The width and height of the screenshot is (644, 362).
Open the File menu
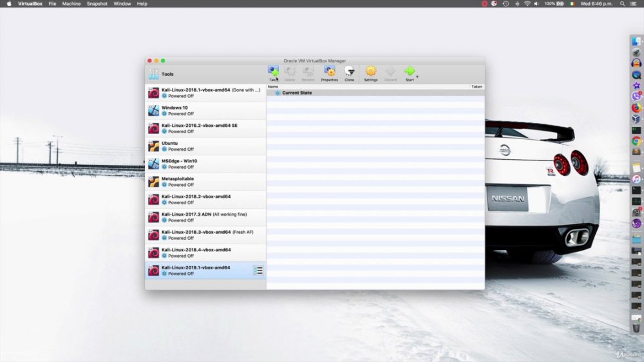pos(52,4)
